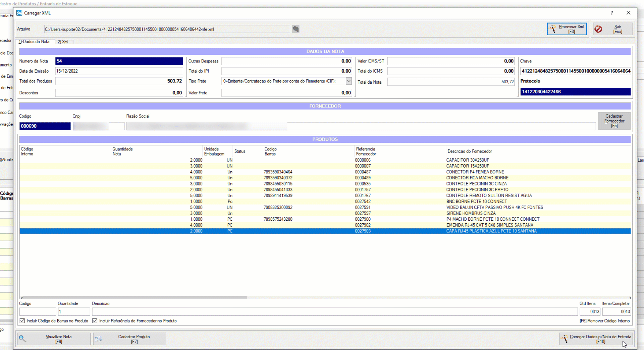This screenshot has height=350, width=644.
Task: Click the magnifier icon on Visualizar Nota
Action: 22,339
